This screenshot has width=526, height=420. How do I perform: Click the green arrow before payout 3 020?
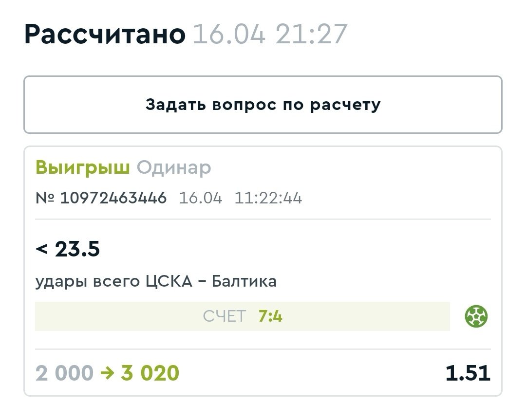click(107, 373)
